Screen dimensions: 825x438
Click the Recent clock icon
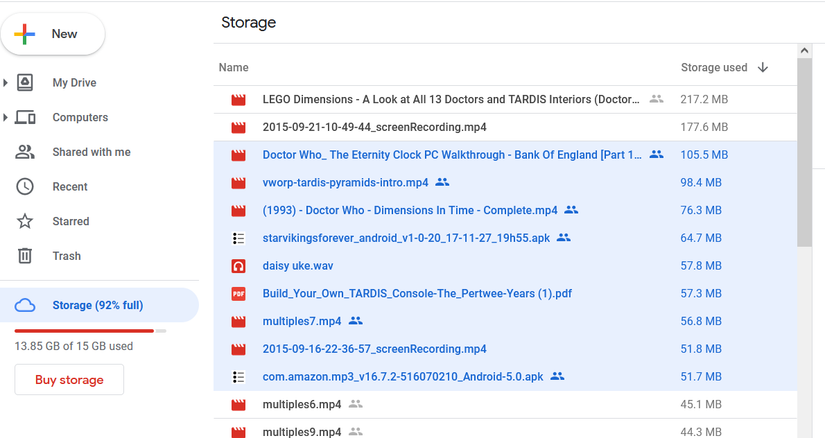click(x=26, y=187)
